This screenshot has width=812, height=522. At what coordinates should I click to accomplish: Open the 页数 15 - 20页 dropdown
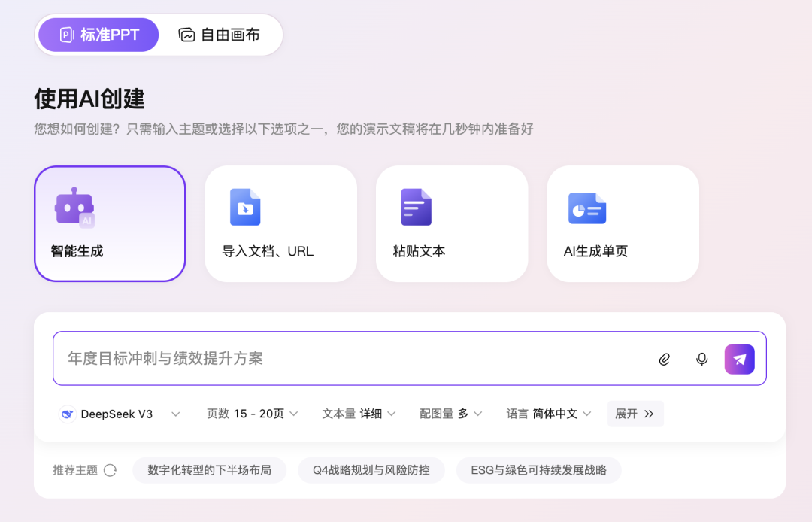tap(253, 414)
